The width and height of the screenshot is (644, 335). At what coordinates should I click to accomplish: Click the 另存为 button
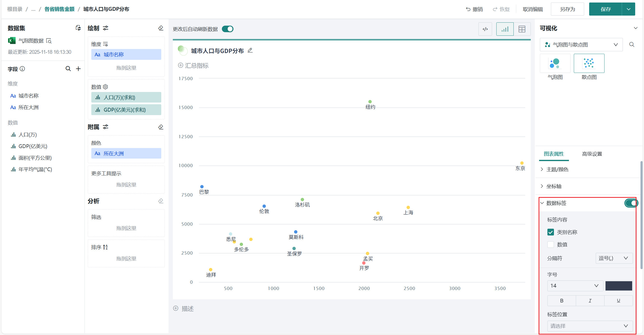coord(567,9)
